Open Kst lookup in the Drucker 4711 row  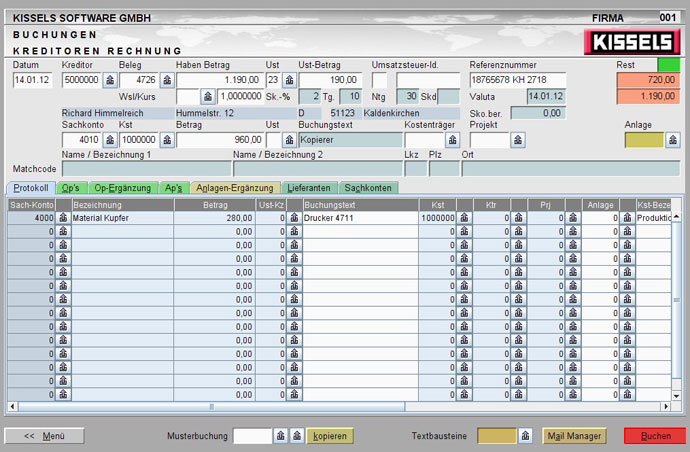click(464, 218)
